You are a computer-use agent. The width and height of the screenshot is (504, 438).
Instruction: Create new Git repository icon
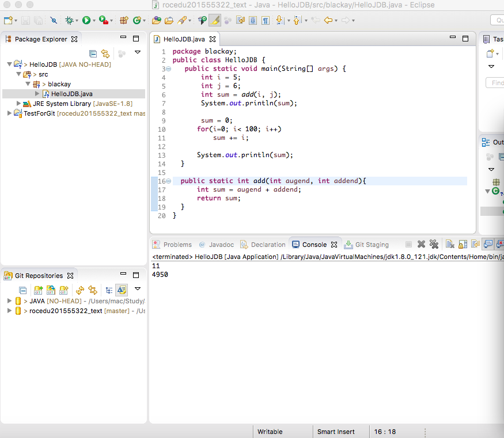click(63, 290)
